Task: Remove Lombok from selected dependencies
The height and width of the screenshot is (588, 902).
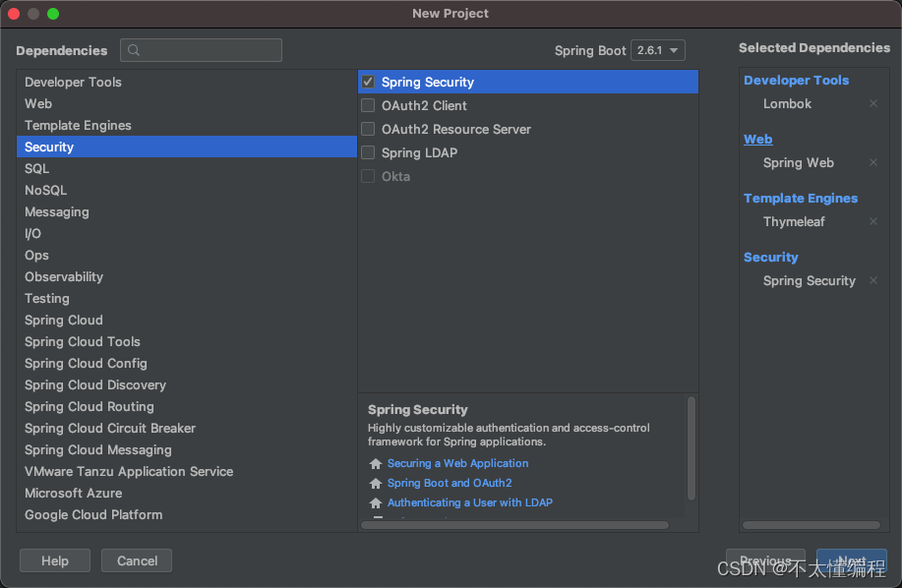Action: (873, 103)
